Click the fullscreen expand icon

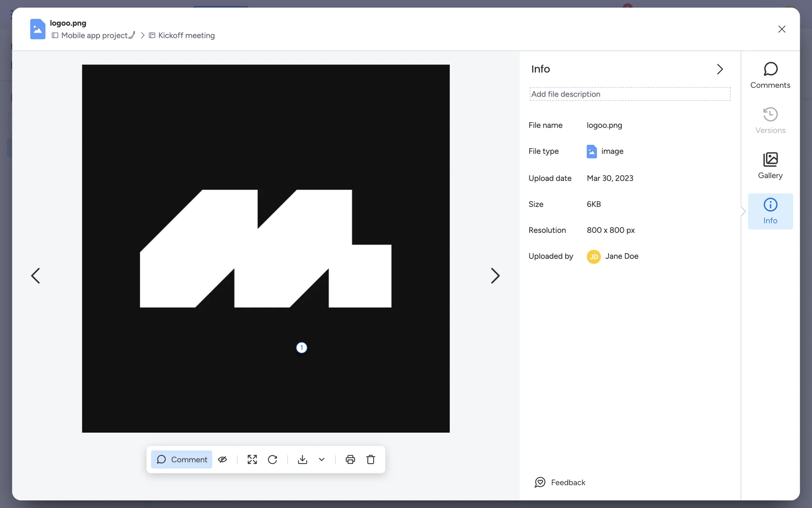[252, 459]
